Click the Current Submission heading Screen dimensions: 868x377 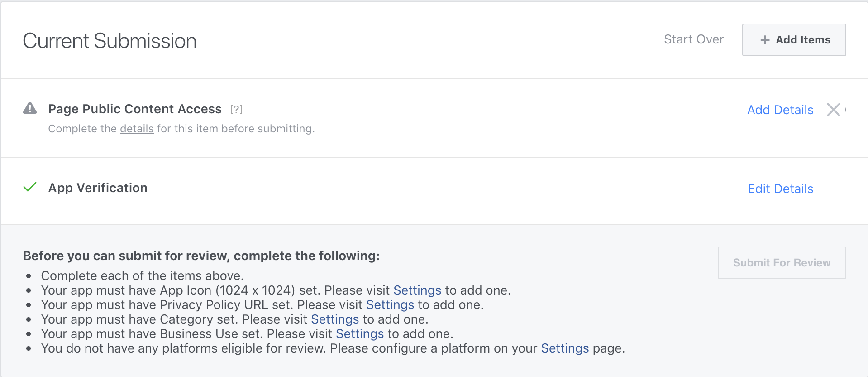[110, 41]
